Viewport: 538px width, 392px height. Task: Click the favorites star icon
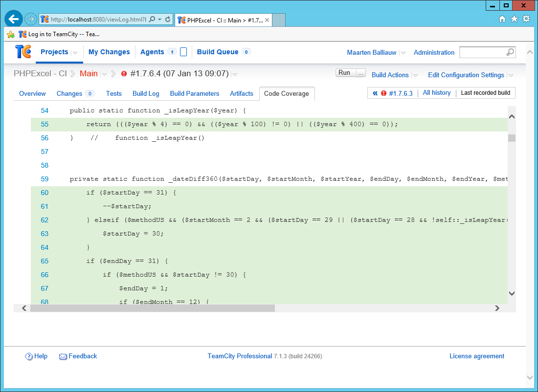(514, 19)
